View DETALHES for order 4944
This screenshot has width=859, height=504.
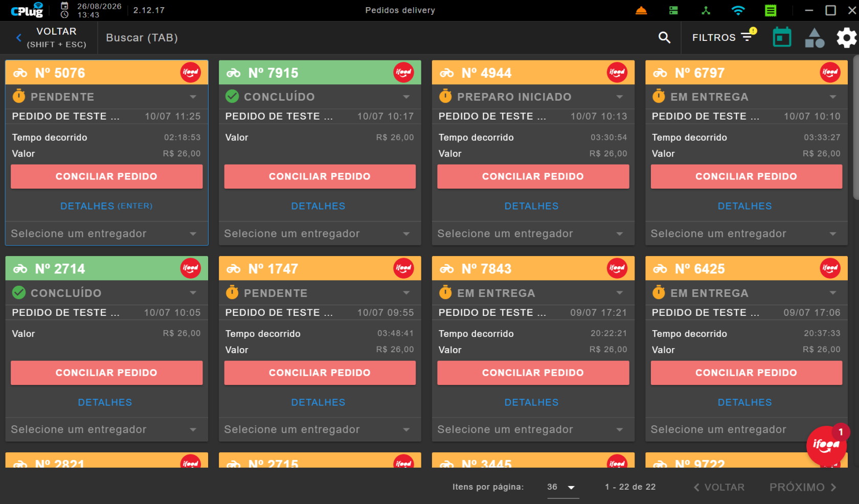pyautogui.click(x=531, y=206)
